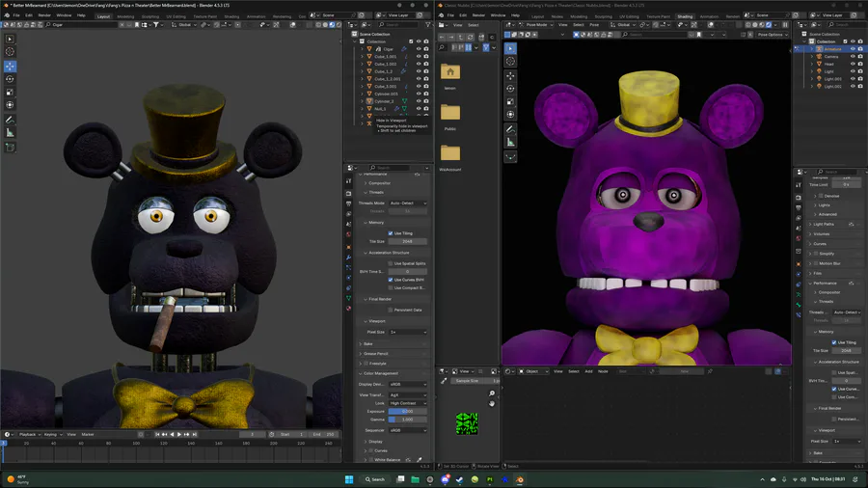
Task: Refresh the file browser list
Action: (470, 37)
